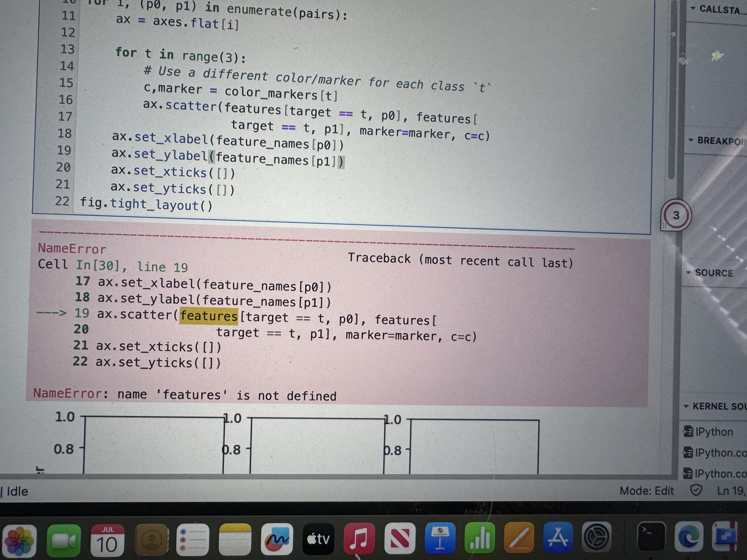Open the Apple TV app
Image resolution: width=747 pixels, height=560 pixels.
point(318,539)
